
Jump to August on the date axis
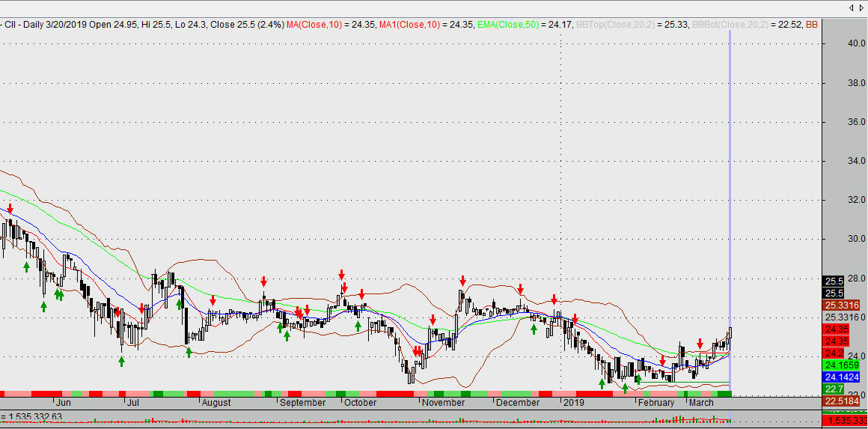tap(216, 403)
